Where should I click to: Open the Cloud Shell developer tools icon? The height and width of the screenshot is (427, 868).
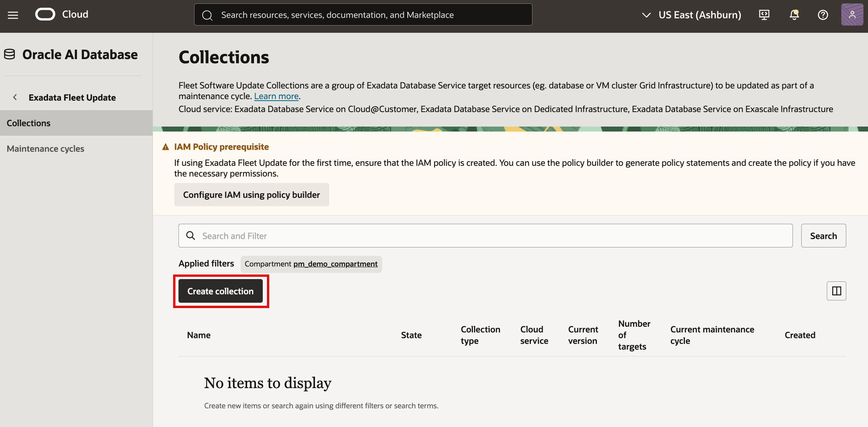(764, 15)
